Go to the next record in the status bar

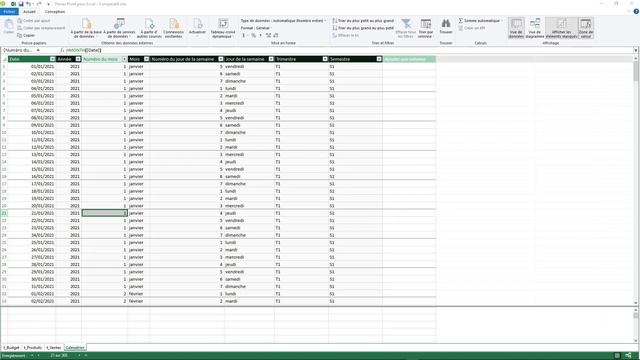click(80, 356)
